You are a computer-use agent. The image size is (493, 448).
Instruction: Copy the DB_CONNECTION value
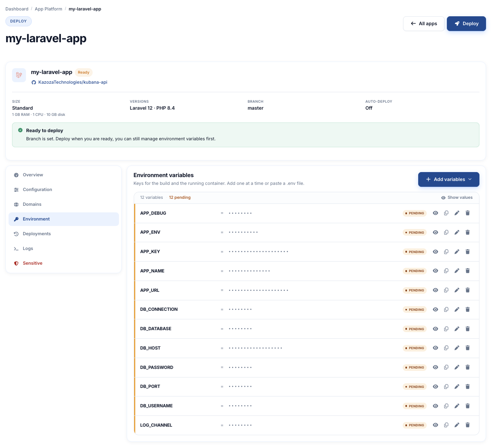[x=446, y=310]
